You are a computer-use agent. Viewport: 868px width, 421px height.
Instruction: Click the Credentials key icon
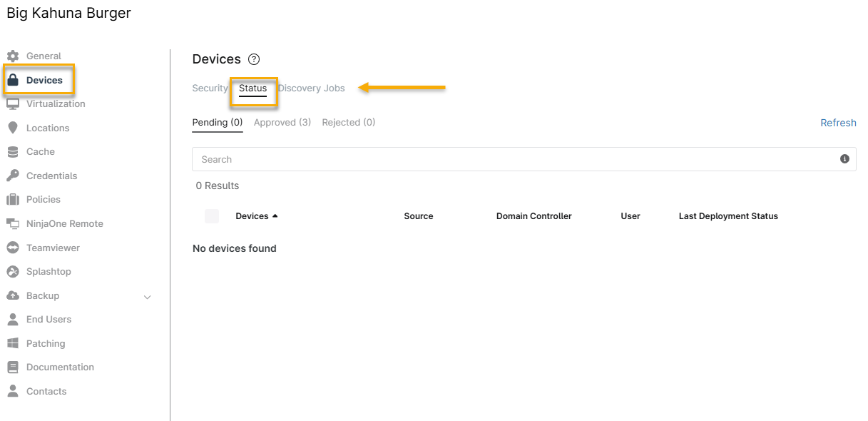(12, 176)
